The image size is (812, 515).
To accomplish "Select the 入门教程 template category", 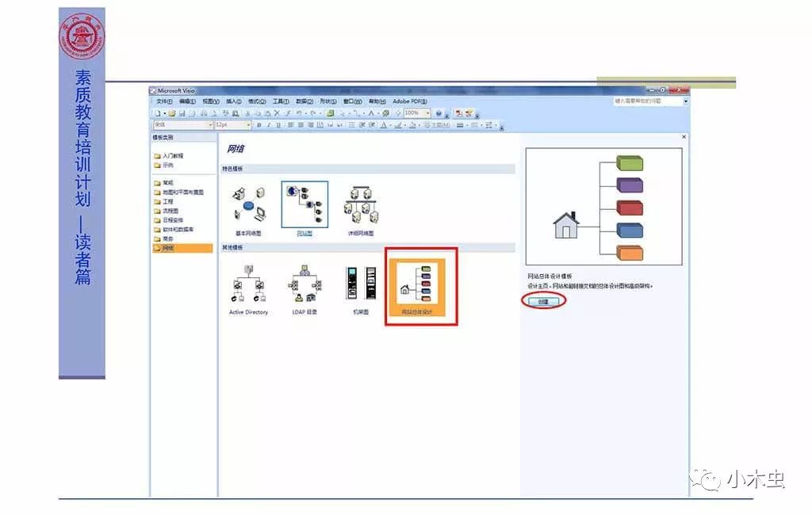I will pos(169,156).
